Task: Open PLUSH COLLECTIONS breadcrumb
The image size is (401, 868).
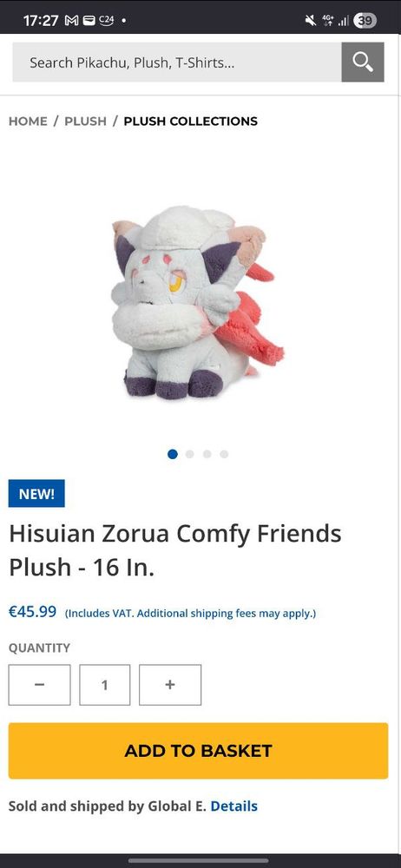Action: pos(191,122)
